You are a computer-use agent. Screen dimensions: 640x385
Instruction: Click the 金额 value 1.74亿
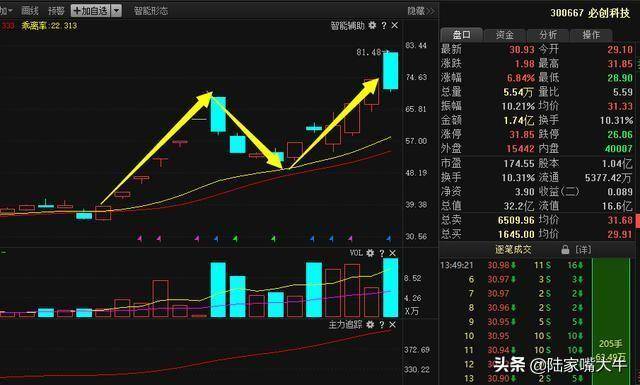pos(518,120)
